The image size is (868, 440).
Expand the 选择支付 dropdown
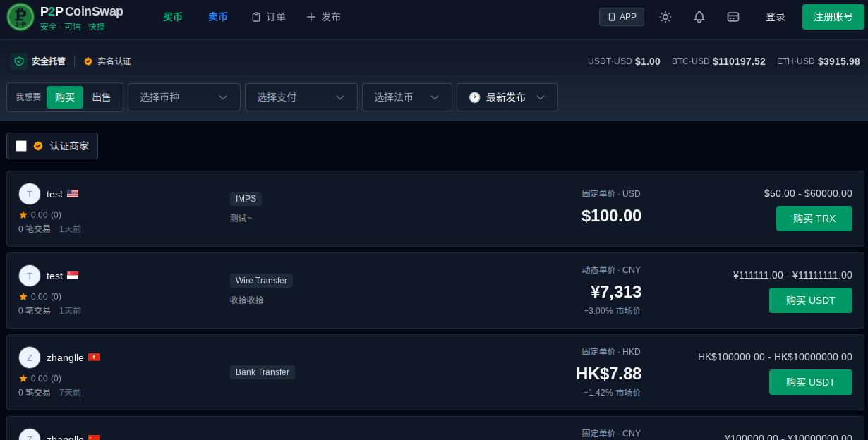301,97
